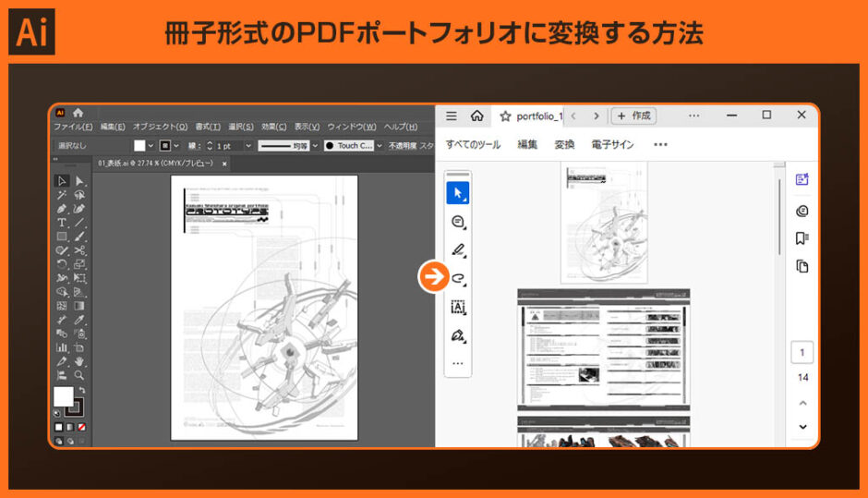
Task: Expand stroke weight dropdown
Action: tap(248, 146)
